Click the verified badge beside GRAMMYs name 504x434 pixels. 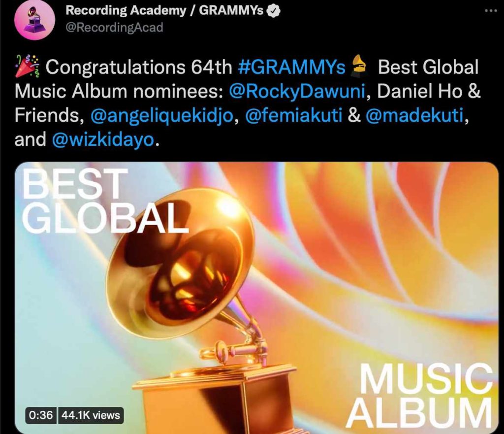click(x=274, y=11)
